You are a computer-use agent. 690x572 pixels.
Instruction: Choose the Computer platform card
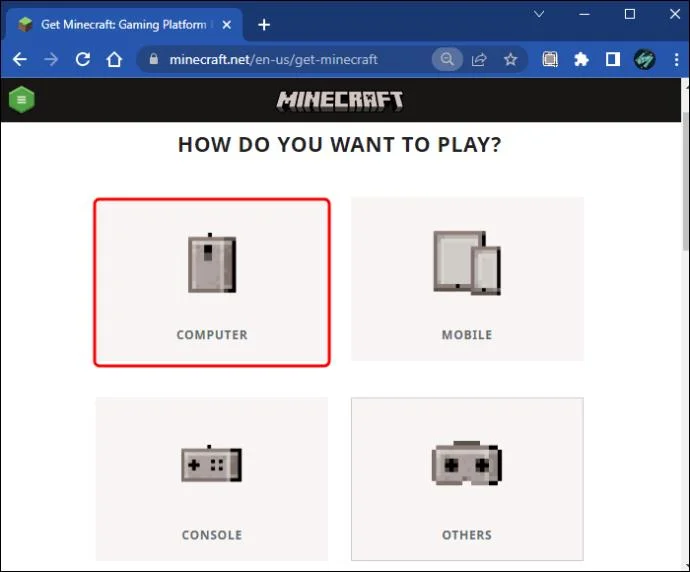point(212,282)
